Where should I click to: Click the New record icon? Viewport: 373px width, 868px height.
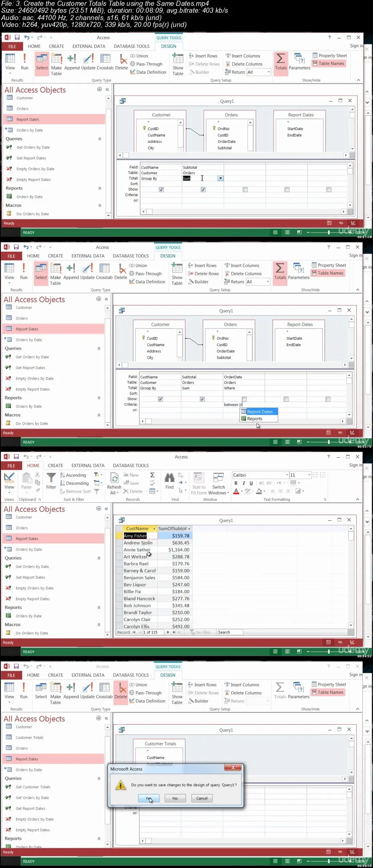[126, 475]
